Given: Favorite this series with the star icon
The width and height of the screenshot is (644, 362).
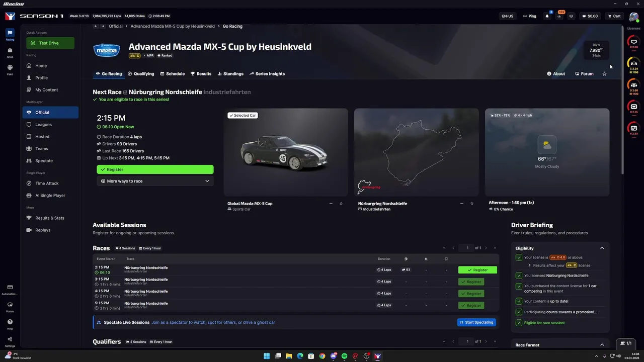Looking at the screenshot, I should pyautogui.click(x=604, y=73).
